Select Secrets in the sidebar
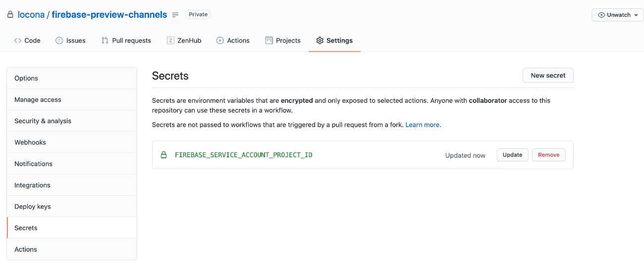644x273 pixels. tap(72, 228)
